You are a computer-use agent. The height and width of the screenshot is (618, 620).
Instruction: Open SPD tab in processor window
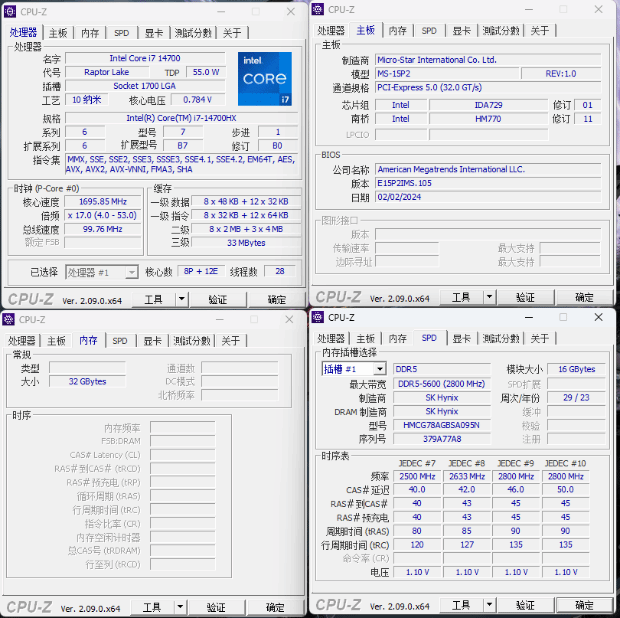pyautogui.click(x=122, y=33)
